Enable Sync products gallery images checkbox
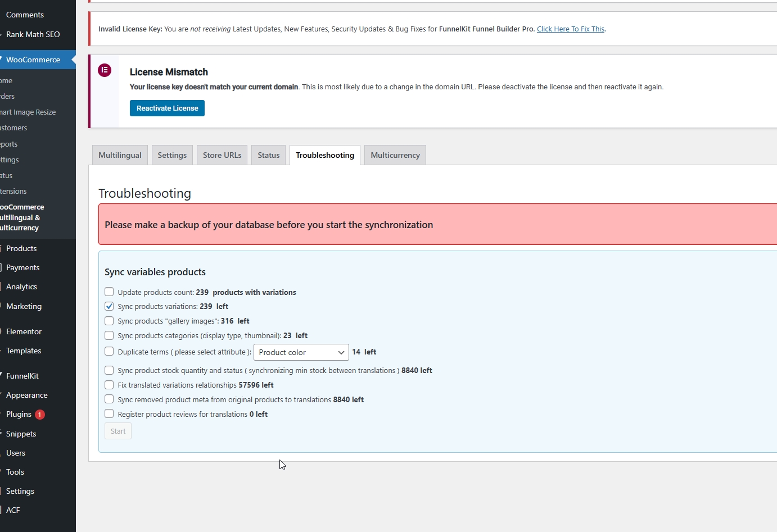The height and width of the screenshot is (532, 777). point(109,321)
